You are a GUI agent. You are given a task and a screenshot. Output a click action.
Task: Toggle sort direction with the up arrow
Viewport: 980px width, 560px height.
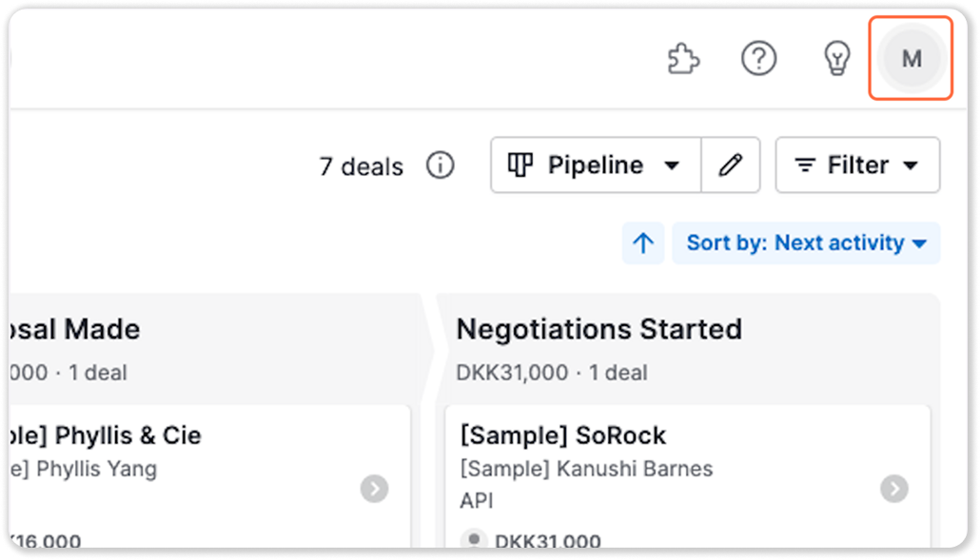tap(643, 243)
